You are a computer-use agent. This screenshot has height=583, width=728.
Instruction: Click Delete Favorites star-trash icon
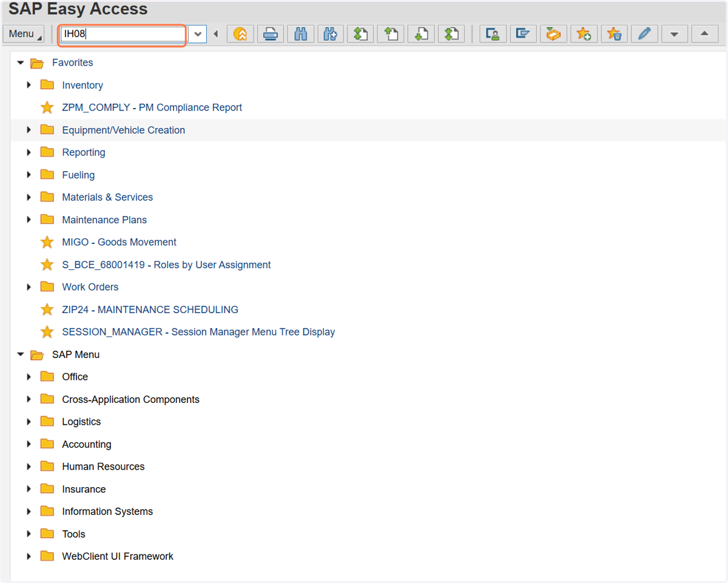[x=614, y=34]
